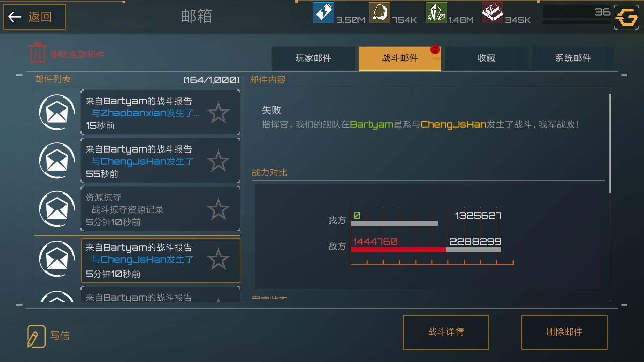The image size is (644, 362).
Task: Click the mail content vertical scrollbar
Action: click(x=610, y=143)
